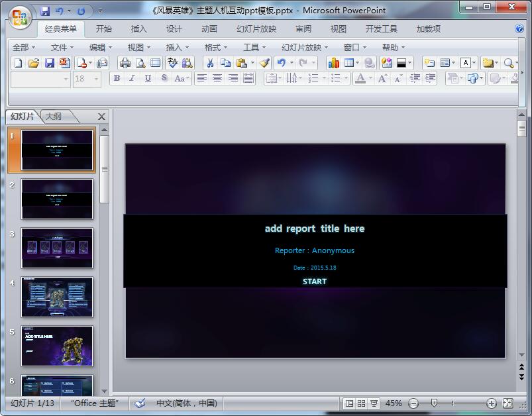
Task: Center align text
Action: [217, 78]
